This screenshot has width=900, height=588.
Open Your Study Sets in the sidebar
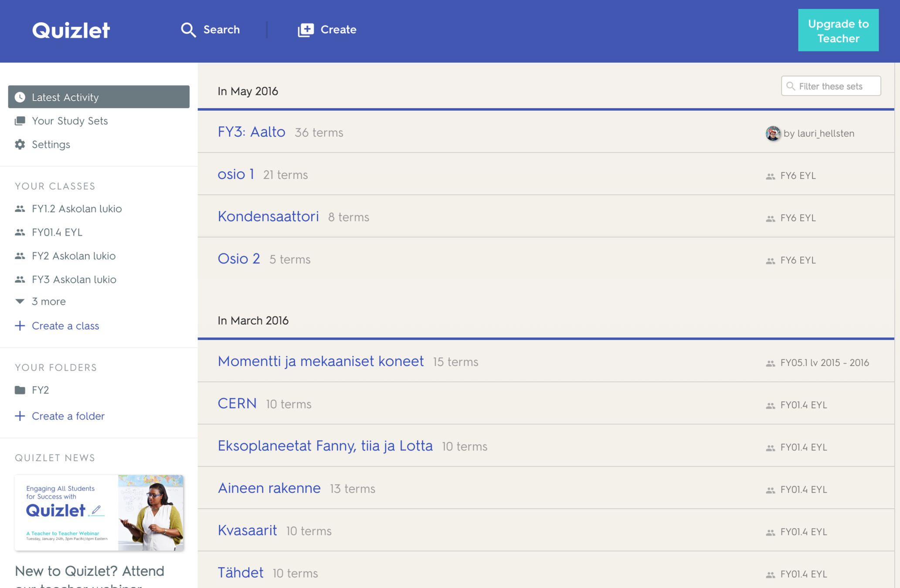(x=70, y=121)
